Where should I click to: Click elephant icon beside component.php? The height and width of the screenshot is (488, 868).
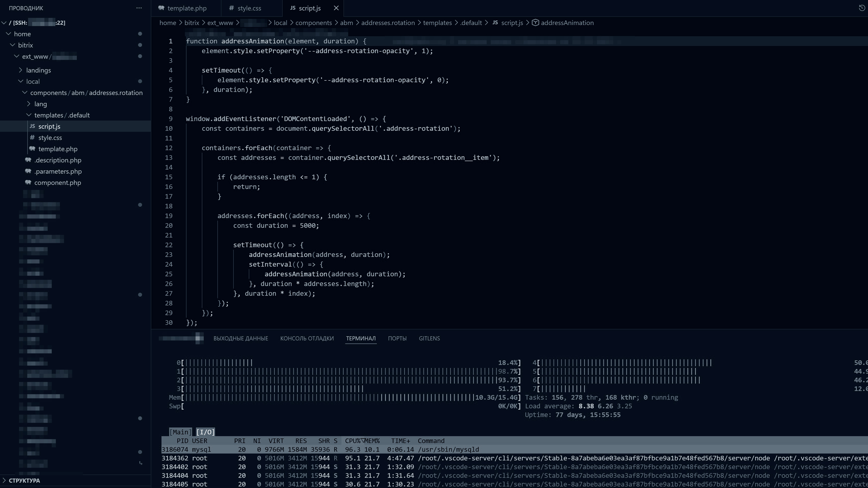(x=28, y=182)
